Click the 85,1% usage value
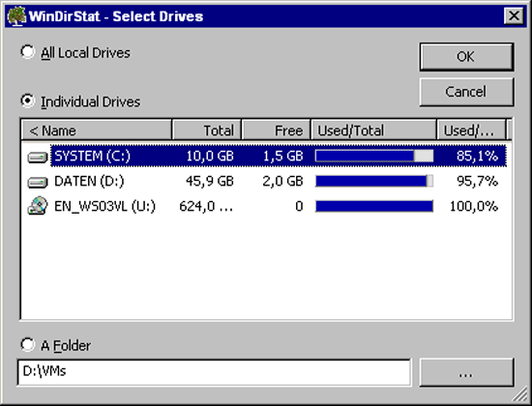 [x=477, y=156]
